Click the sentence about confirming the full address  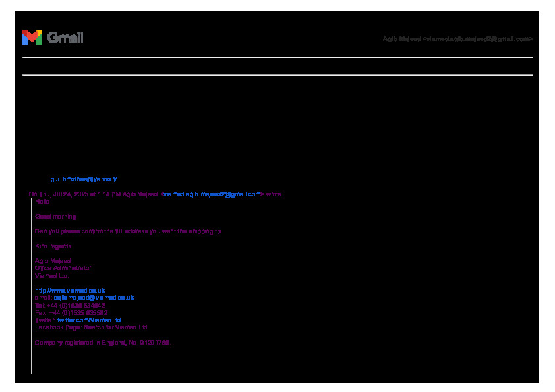click(129, 231)
